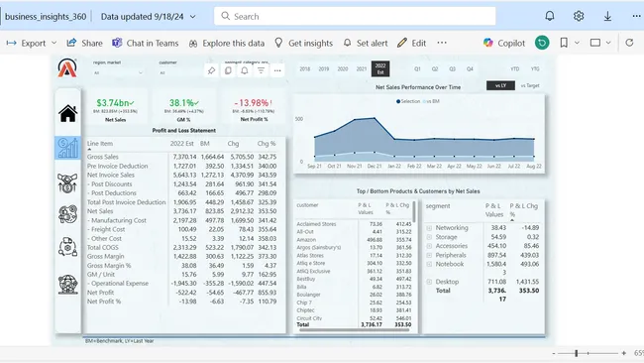Open the region, market slicer dropdown
Screen dimensions: 644x363
(118, 72)
